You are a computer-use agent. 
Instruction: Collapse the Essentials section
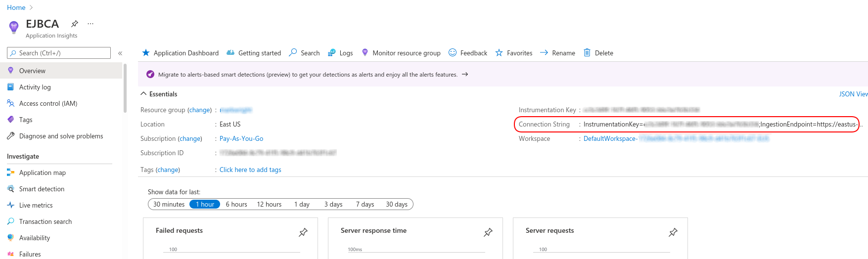144,94
